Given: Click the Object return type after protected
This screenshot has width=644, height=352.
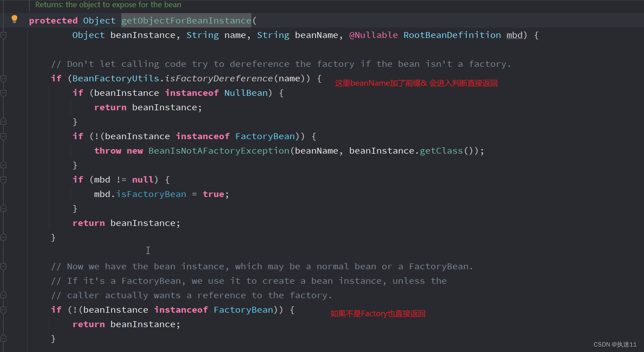Looking at the screenshot, I should click(x=99, y=21).
